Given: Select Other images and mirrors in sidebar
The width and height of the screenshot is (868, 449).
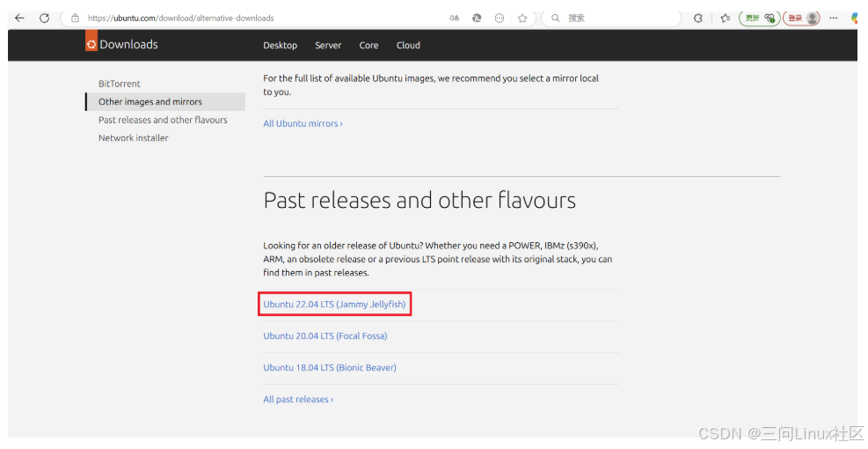Looking at the screenshot, I should [x=165, y=102].
